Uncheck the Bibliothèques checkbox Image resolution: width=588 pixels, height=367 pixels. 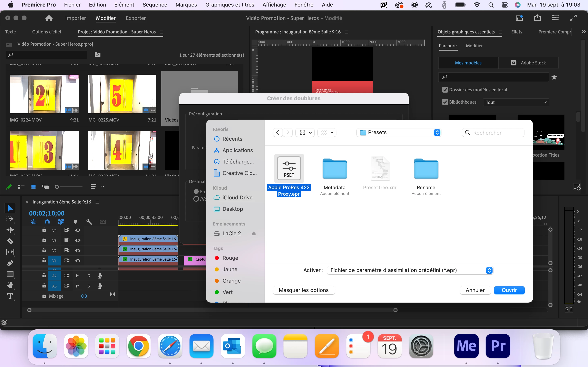click(445, 102)
